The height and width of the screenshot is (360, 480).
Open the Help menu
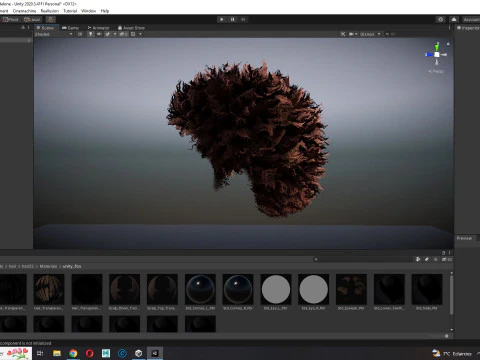click(x=105, y=11)
